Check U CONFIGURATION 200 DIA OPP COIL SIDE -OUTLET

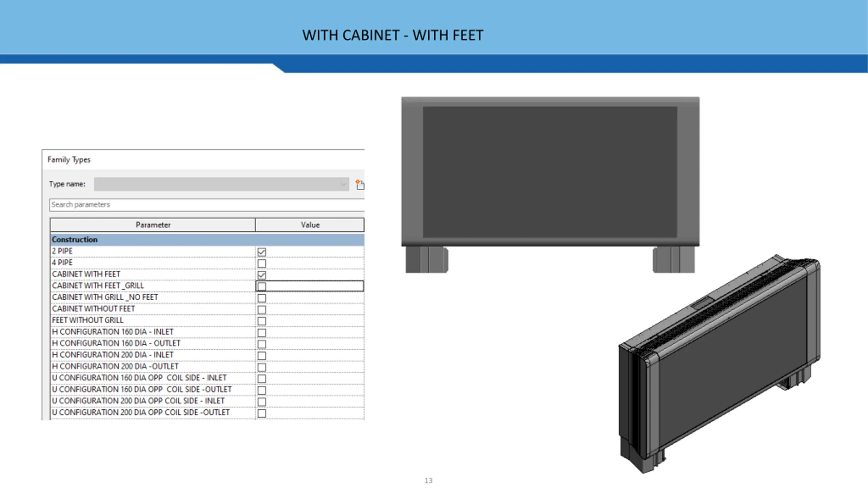coord(262,413)
